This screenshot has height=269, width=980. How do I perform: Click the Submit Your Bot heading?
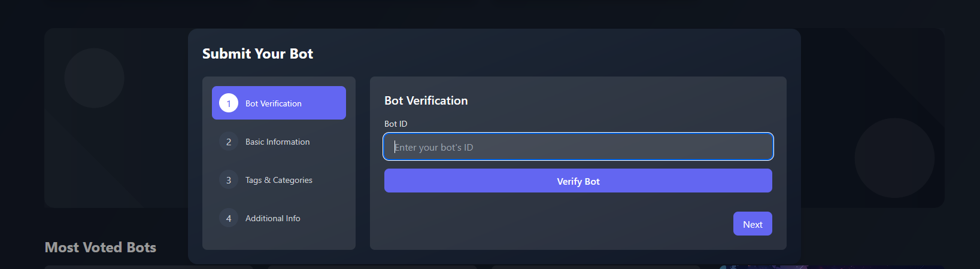pos(258,54)
